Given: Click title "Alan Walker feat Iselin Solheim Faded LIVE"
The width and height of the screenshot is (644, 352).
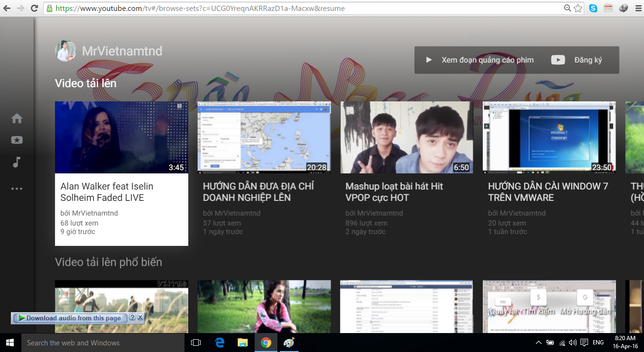Looking at the screenshot, I should (x=107, y=192).
